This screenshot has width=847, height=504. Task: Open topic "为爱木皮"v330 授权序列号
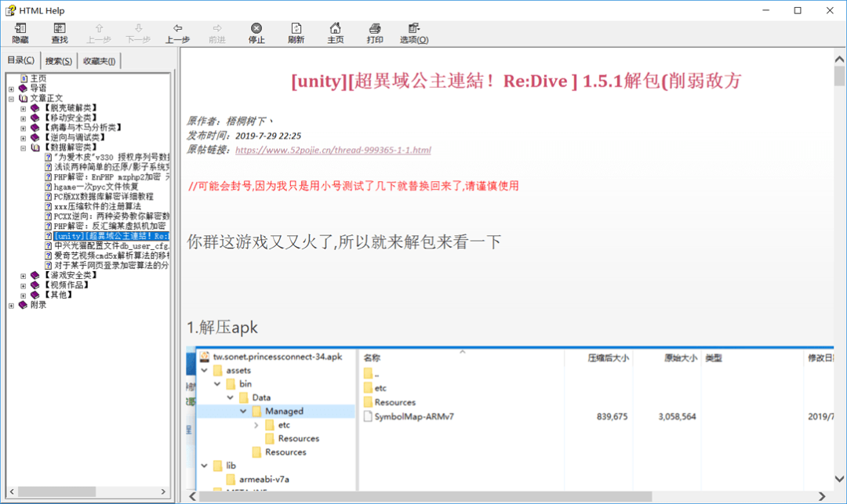[x=111, y=157]
